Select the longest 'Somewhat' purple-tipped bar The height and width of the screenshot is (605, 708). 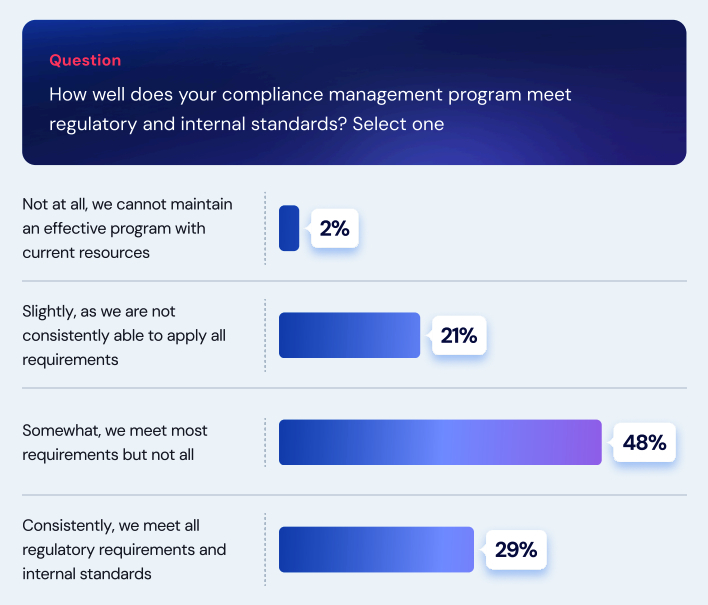440,442
